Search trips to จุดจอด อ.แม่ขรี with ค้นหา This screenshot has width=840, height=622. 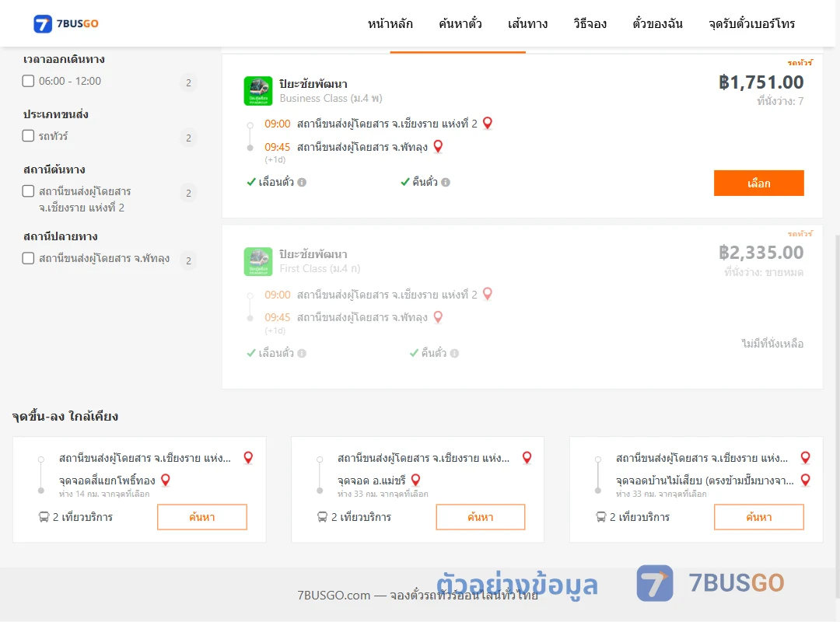(x=481, y=517)
